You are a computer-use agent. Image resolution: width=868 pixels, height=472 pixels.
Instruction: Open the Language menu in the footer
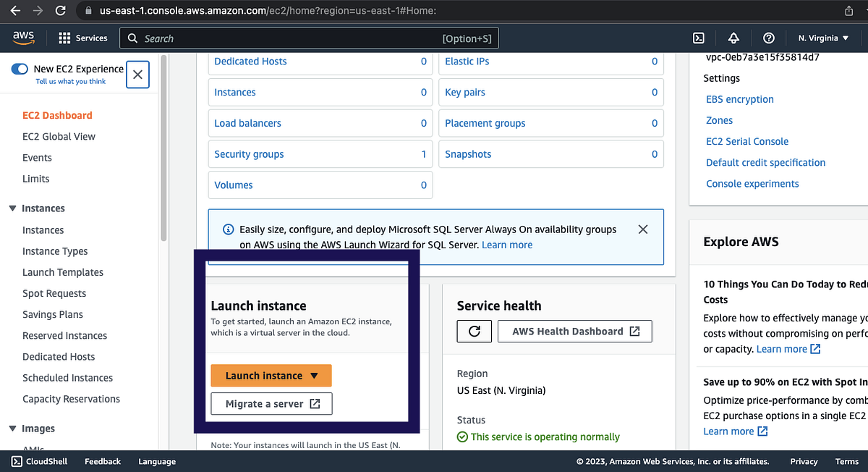156,461
